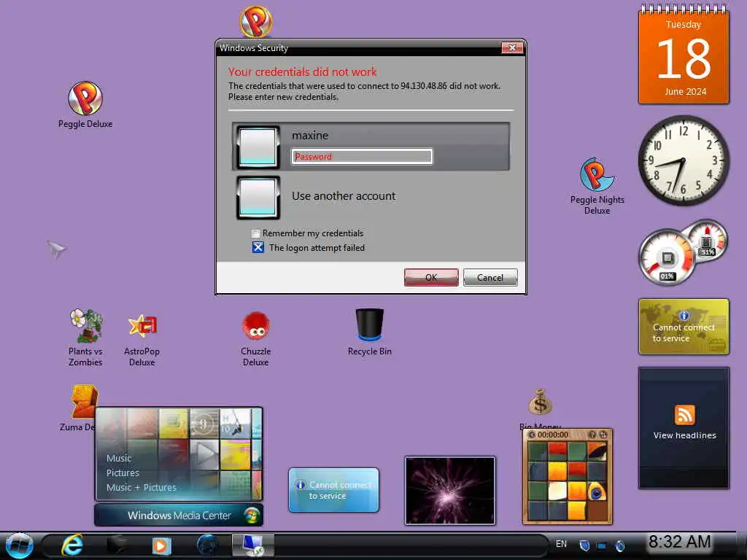Image resolution: width=747 pixels, height=560 pixels.
Task: Click the EN language indicator
Action: pyautogui.click(x=561, y=544)
